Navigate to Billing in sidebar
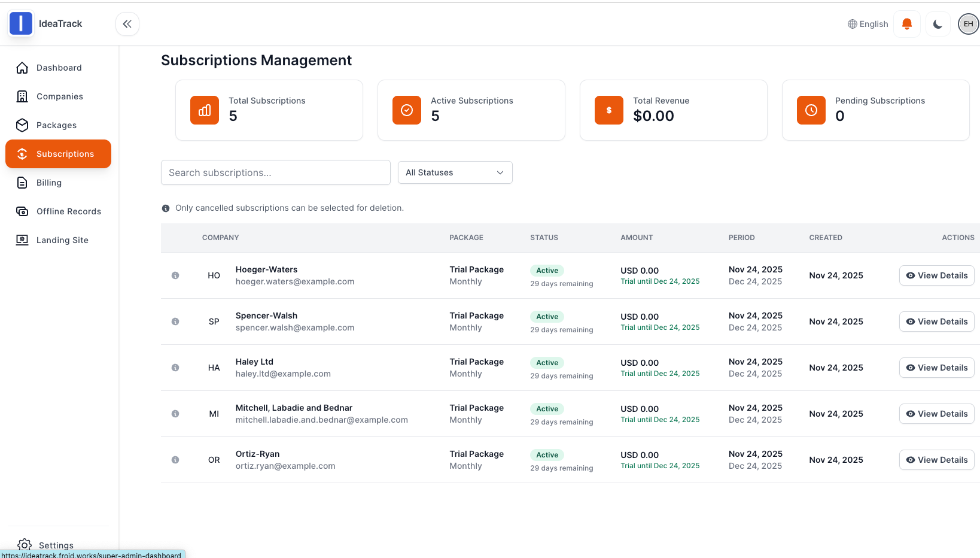The width and height of the screenshot is (980, 558). click(48, 183)
